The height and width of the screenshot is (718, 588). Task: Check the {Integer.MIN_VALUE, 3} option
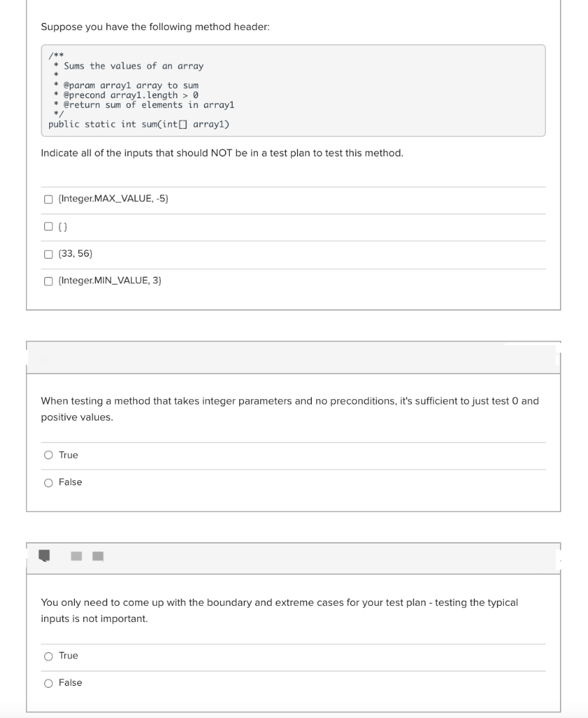tap(48, 280)
